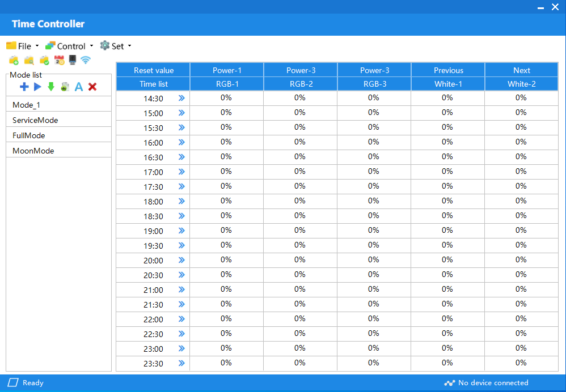Close the Time Controller window
Screen dimensions: 566x392
point(555,7)
